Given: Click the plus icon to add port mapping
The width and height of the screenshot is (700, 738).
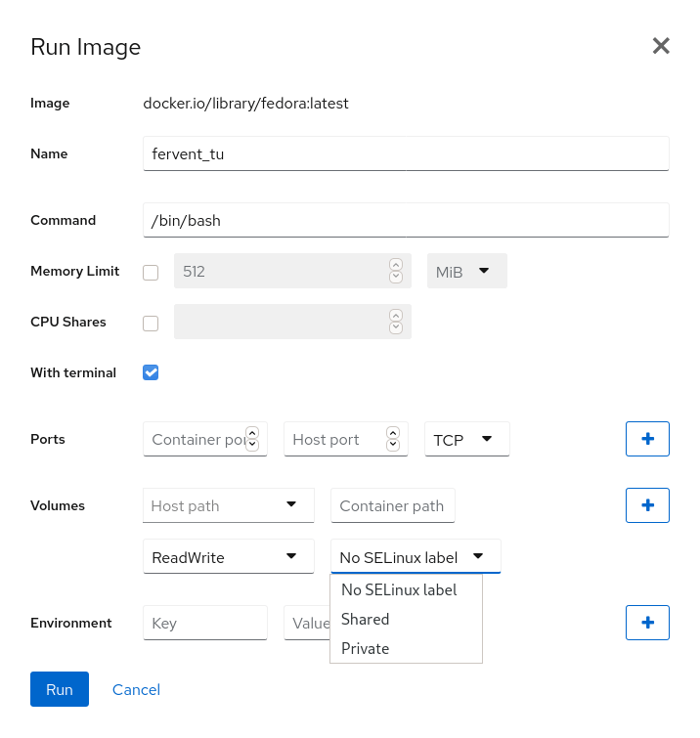Looking at the screenshot, I should pyautogui.click(x=647, y=439).
